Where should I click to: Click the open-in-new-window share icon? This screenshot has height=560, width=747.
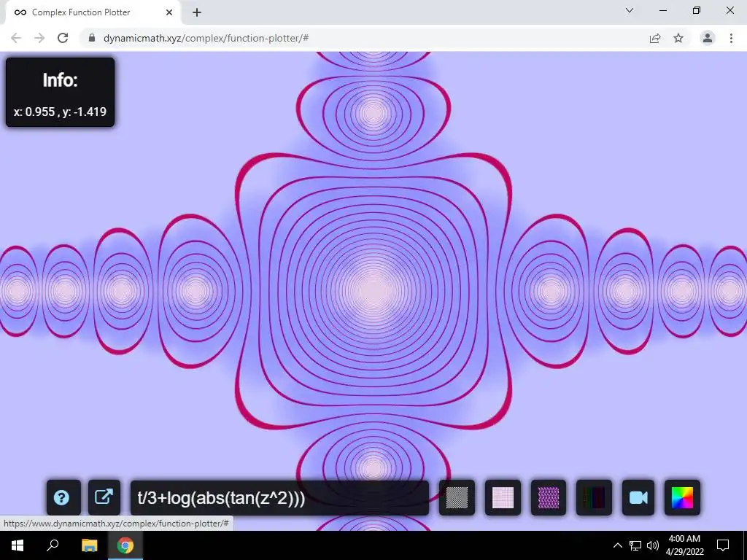pyautogui.click(x=104, y=497)
